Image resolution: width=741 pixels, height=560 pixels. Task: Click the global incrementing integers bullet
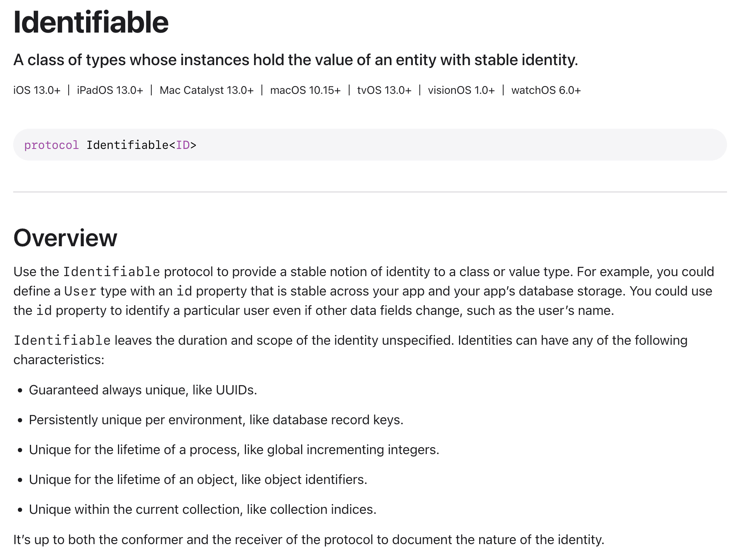(234, 450)
